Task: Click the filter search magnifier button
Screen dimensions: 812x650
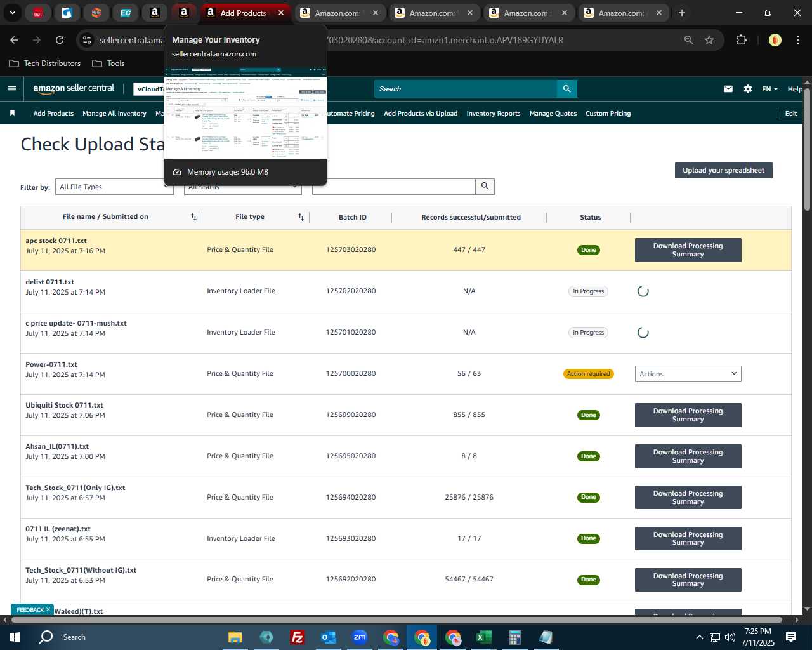Action: (485, 186)
